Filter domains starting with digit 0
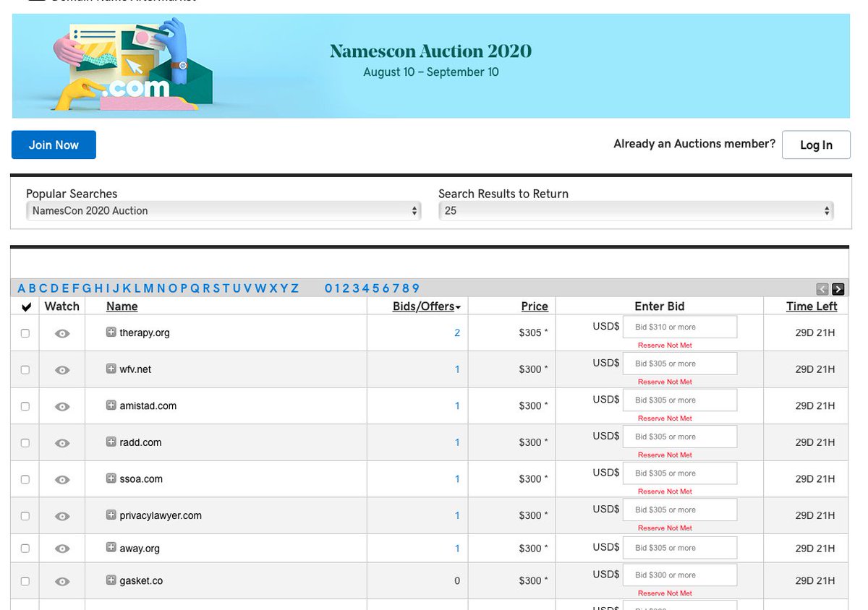 (328, 288)
